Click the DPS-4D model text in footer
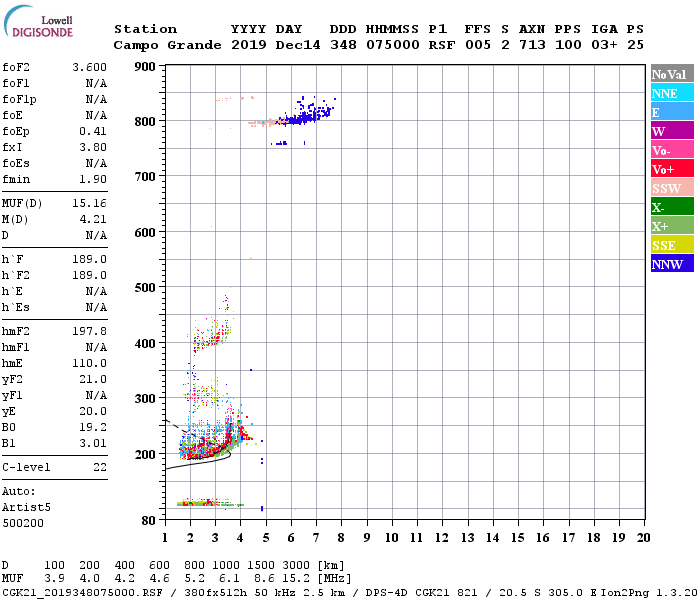700x600 pixels. 386,592
